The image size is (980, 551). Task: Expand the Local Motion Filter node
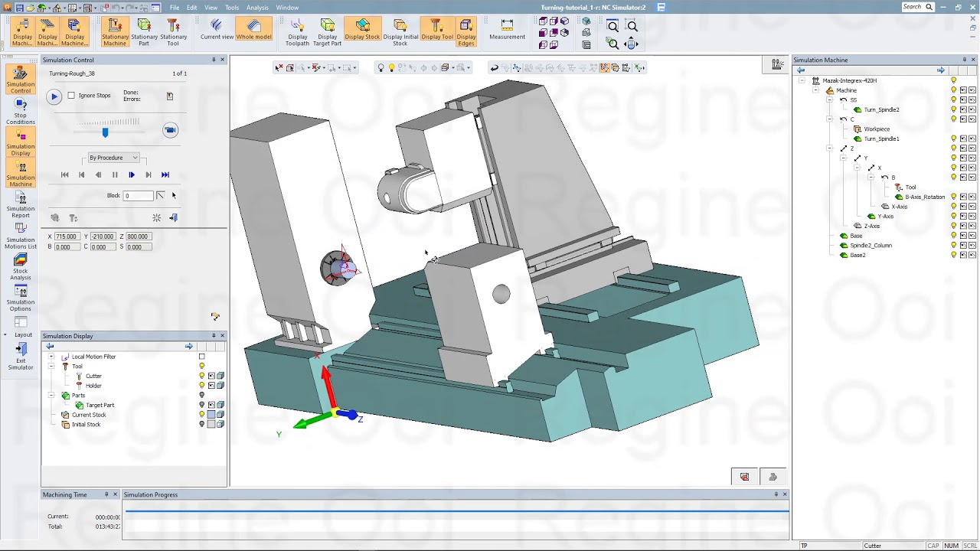pos(51,357)
